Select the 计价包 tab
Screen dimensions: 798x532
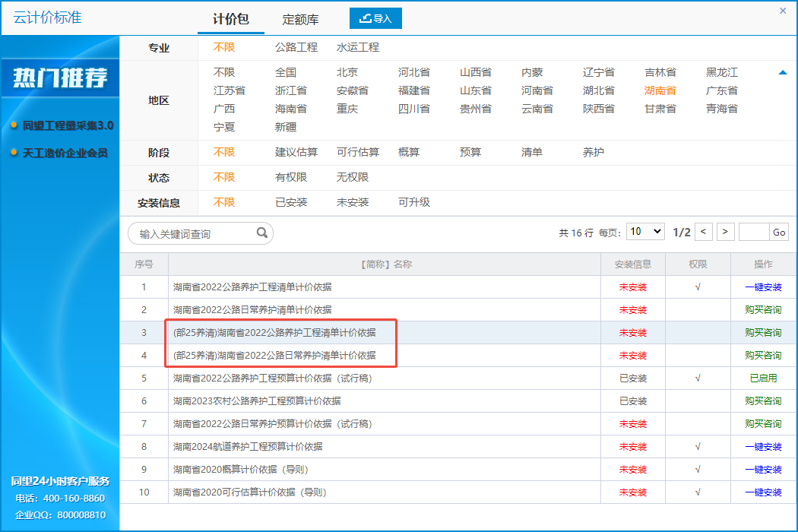(x=230, y=20)
